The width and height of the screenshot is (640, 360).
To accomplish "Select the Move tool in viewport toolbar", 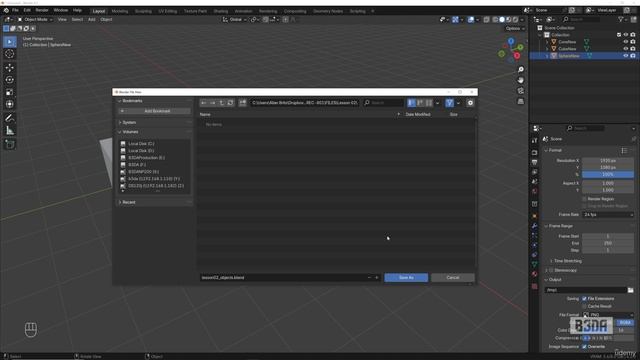I will click(9, 67).
